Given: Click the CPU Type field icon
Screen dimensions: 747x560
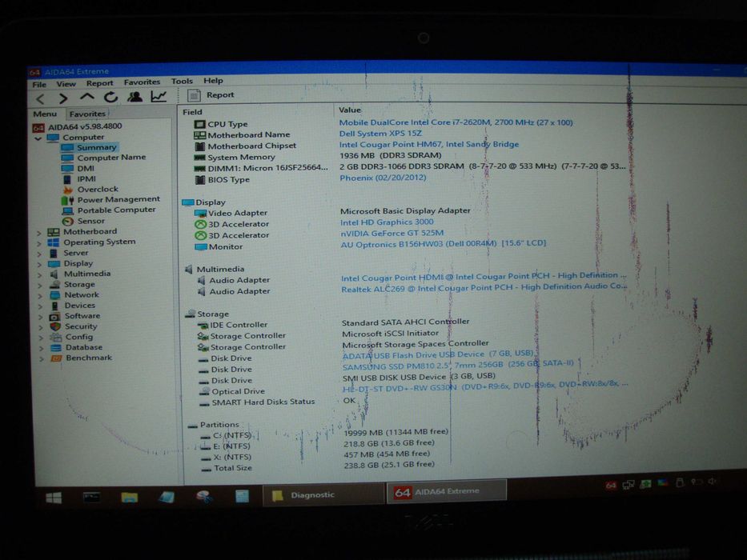Looking at the screenshot, I should [199, 124].
